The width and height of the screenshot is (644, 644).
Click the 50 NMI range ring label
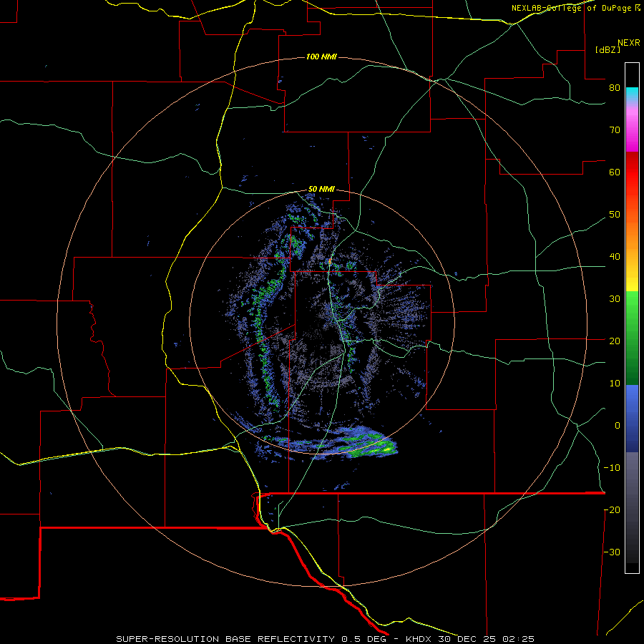tap(321, 190)
